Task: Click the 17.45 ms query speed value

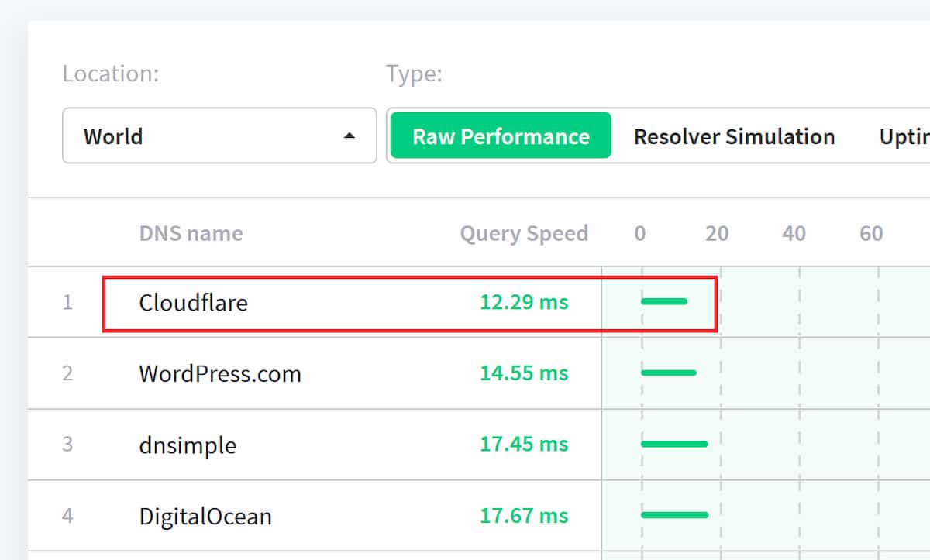Action: (x=524, y=445)
